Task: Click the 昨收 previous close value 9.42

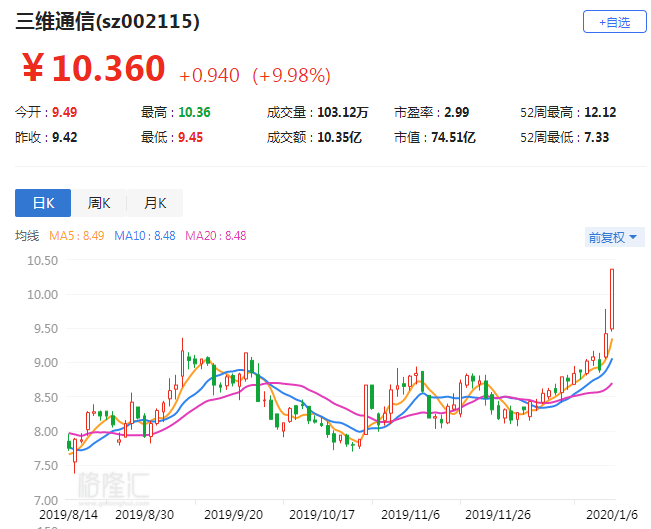Action: (64, 137)
